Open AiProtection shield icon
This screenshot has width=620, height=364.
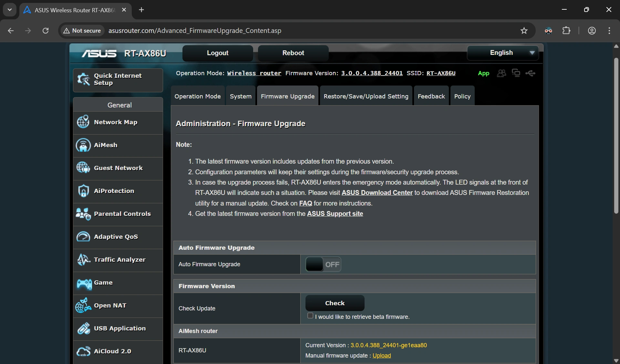click(83, 191)
